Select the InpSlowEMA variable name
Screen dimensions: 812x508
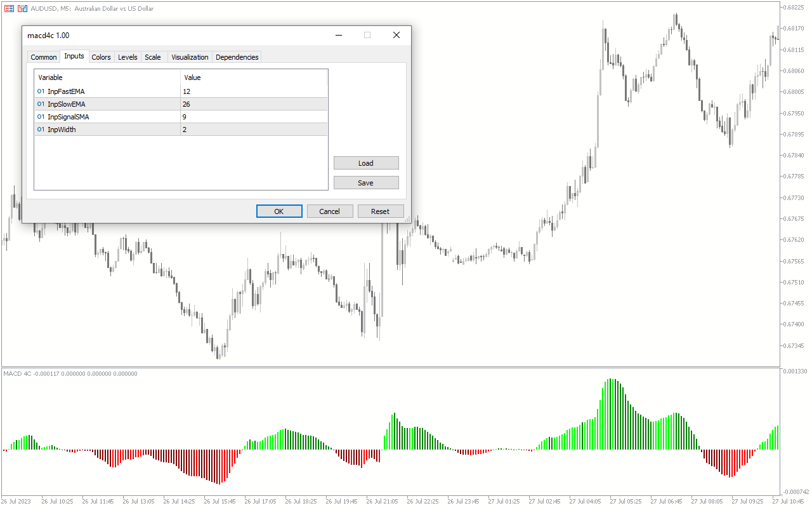click(66, 104)
